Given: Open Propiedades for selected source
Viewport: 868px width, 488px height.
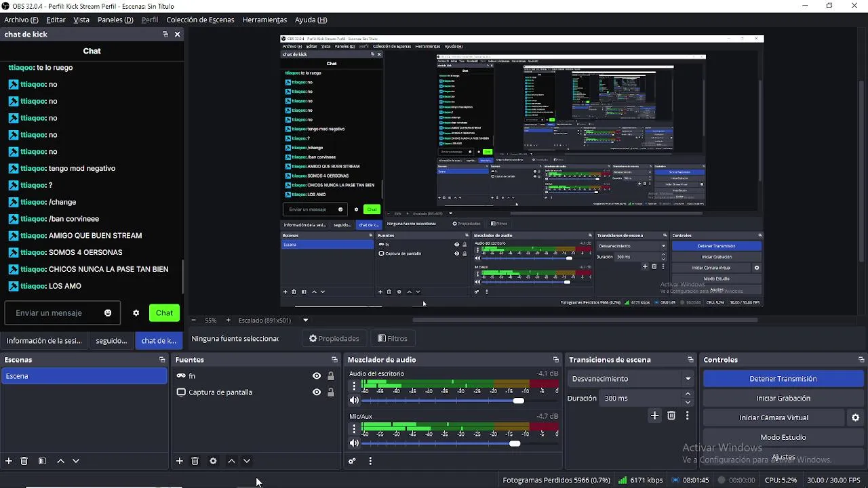Looking at the screenshot, I should pos(334,338).
